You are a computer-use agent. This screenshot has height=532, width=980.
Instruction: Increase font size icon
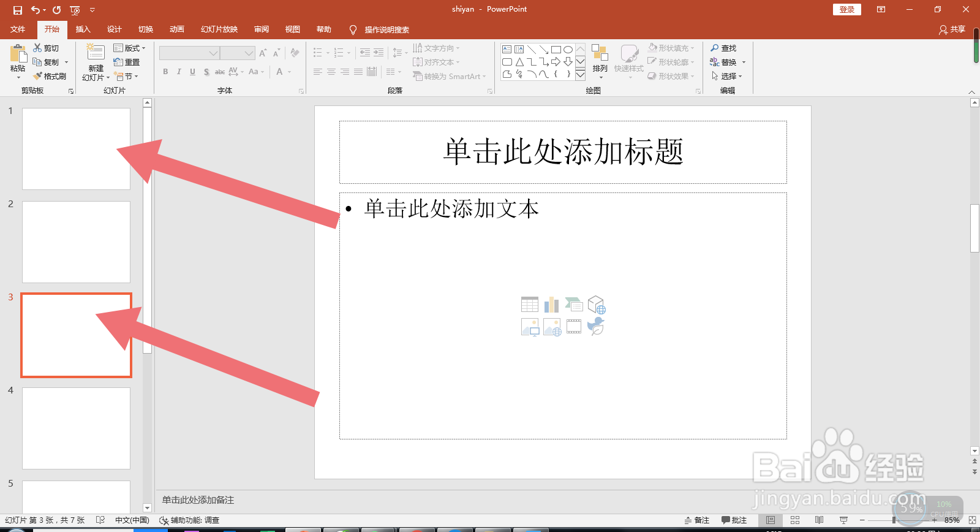[x=263, y=53]
